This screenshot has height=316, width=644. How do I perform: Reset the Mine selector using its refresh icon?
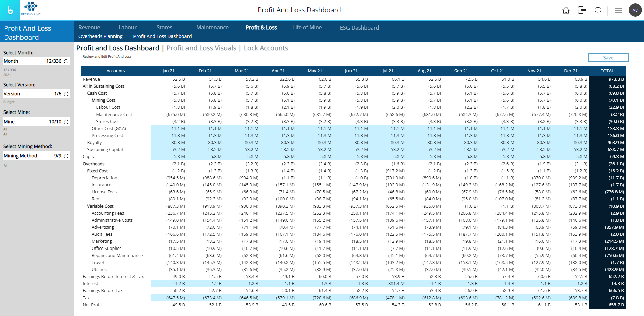coord(66,122)
